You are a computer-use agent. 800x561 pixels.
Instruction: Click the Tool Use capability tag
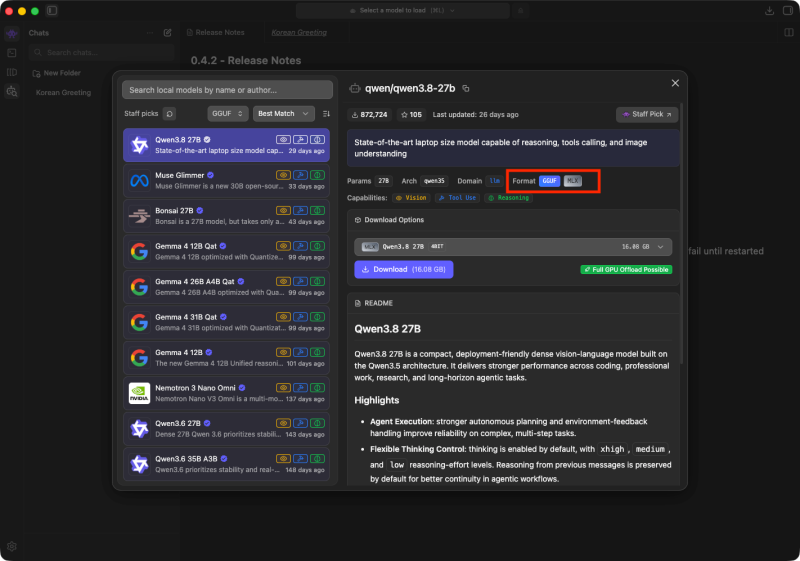(x=457, y=198)
